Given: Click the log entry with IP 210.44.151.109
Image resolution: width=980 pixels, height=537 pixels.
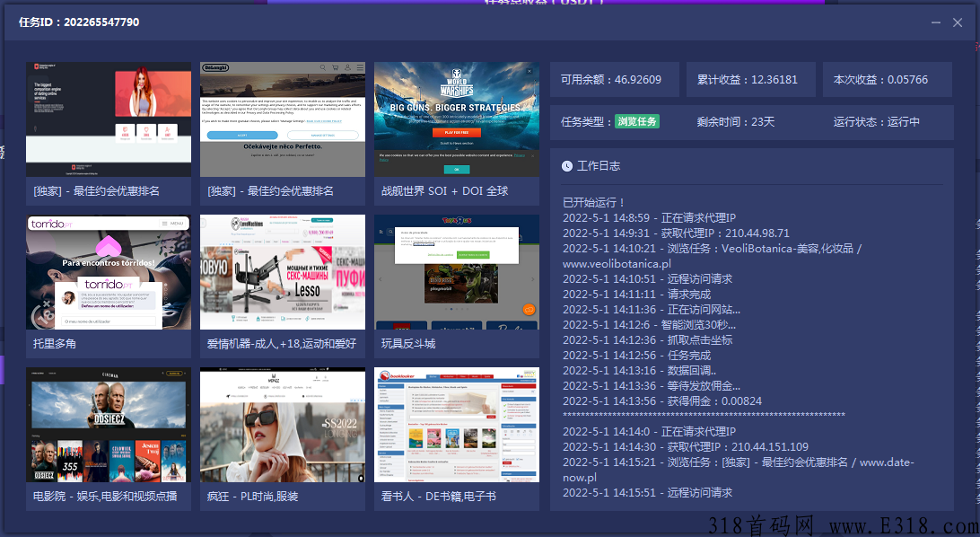Looking at the screenshot, I should [686, 447].
